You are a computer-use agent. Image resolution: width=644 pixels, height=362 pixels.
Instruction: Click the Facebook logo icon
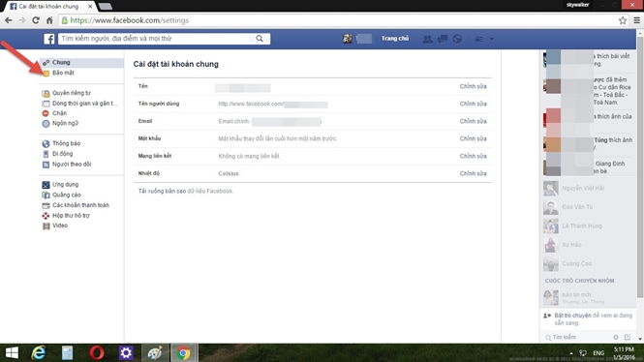[x=49, y=39]
